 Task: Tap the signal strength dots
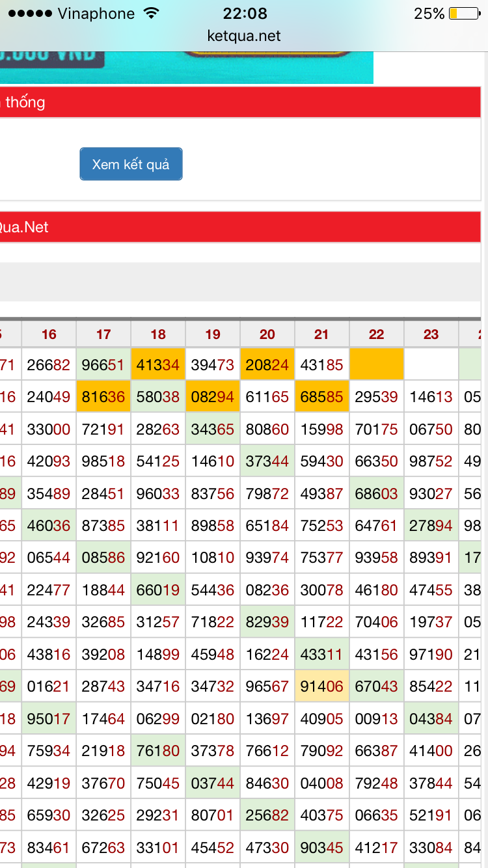(29, 14)
